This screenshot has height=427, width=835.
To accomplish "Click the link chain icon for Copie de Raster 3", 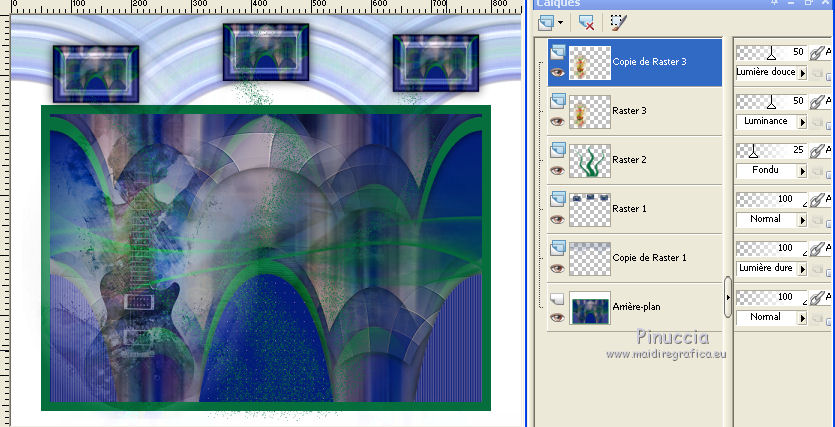I will point(815,53).
